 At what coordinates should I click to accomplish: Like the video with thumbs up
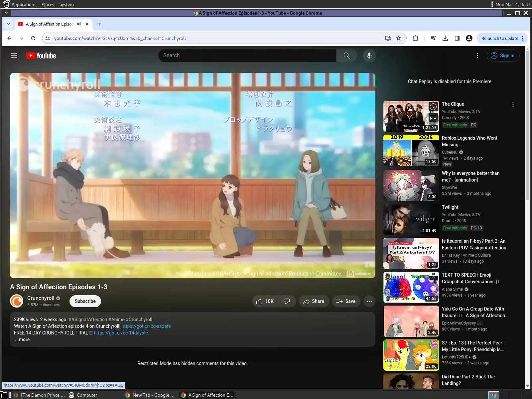(265, 301)
